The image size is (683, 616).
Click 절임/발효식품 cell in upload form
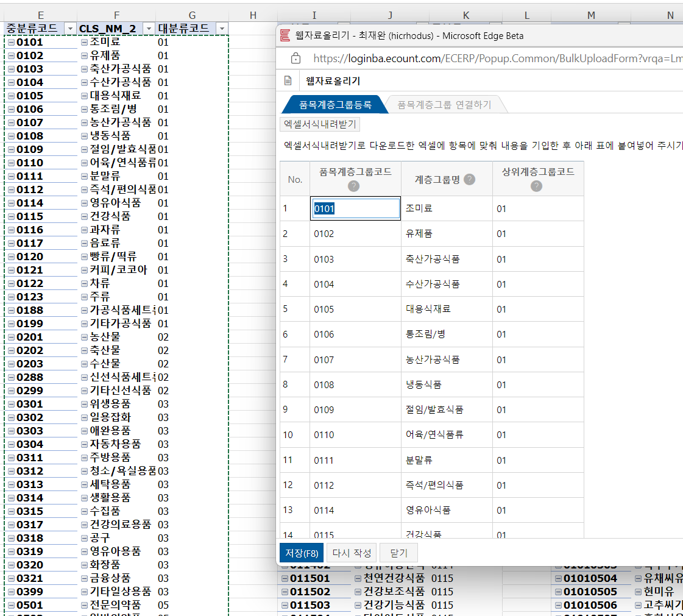tap(447, 410)
